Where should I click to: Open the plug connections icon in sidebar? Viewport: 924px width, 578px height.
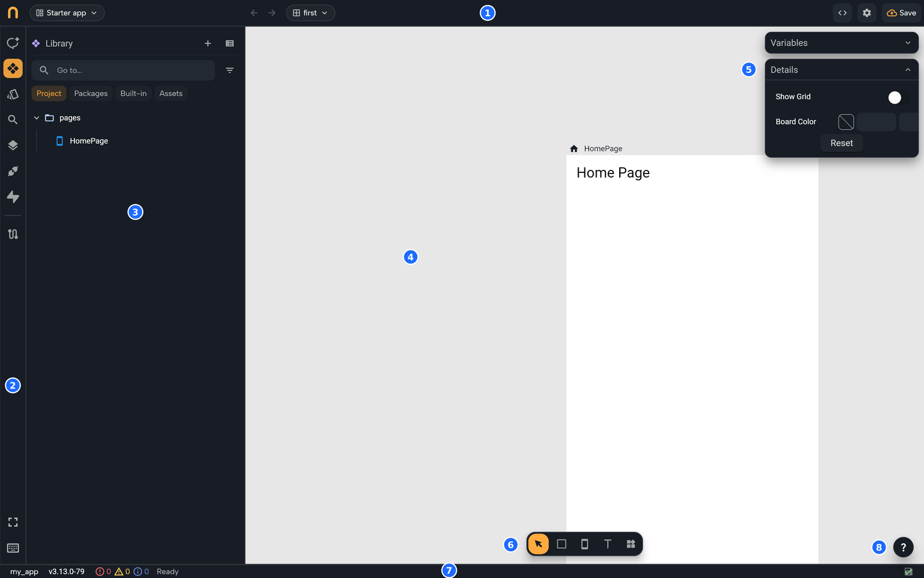[x=13, y=171]
